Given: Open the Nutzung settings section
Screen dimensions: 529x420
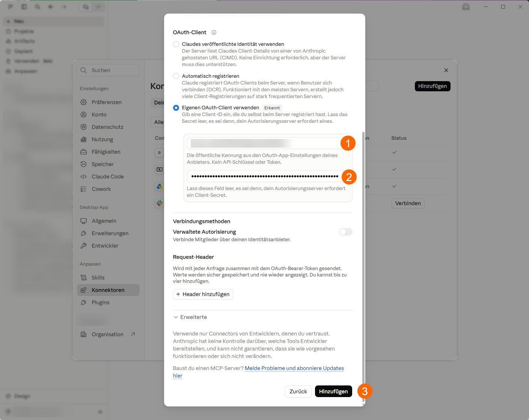Looking at the screenshot, I should coord(108,139).
